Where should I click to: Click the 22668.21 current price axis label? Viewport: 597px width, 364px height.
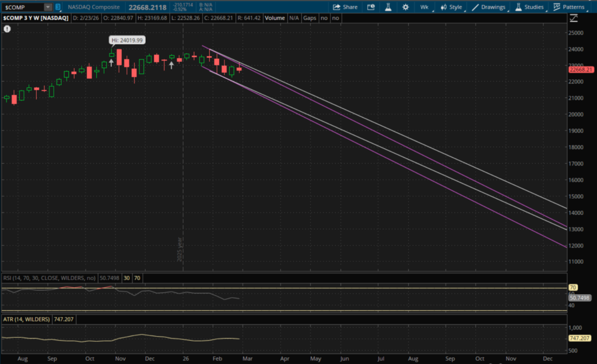pyautogui.click(x=580, y=70)
